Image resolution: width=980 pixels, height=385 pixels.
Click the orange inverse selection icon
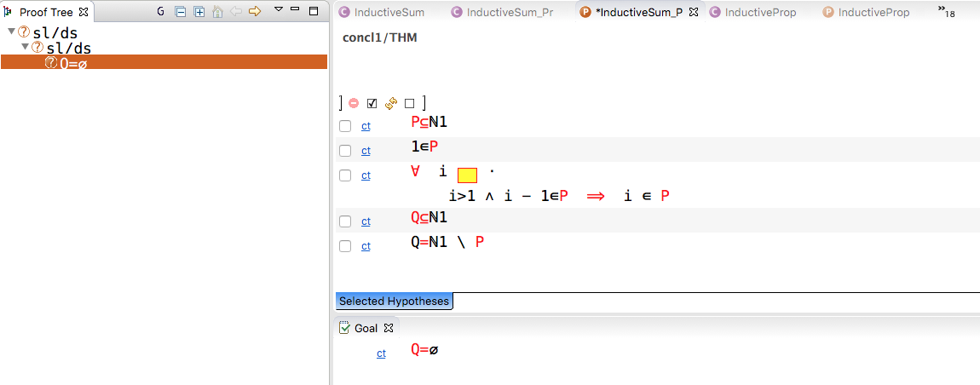point(391,103)
